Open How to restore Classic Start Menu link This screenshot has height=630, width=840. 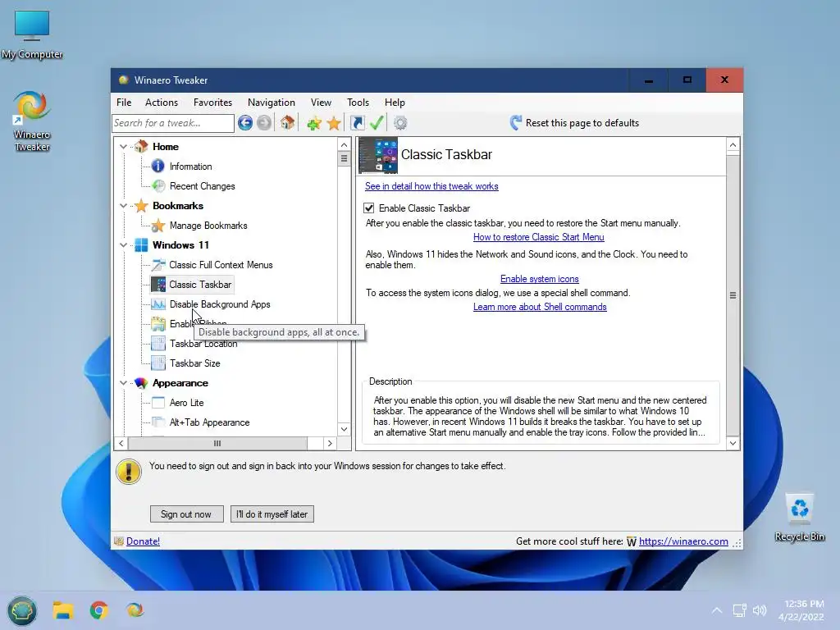[x=538, y=237]
